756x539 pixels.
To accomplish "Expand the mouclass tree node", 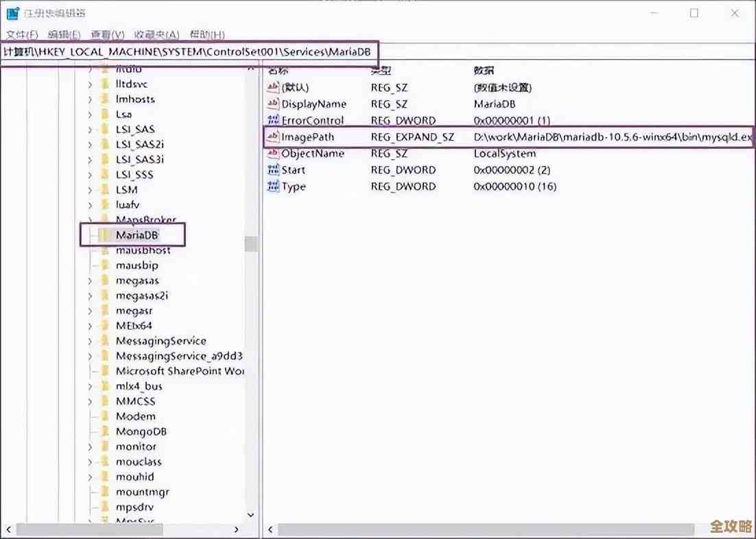I will pyautogui.click(x=90, y=462).
